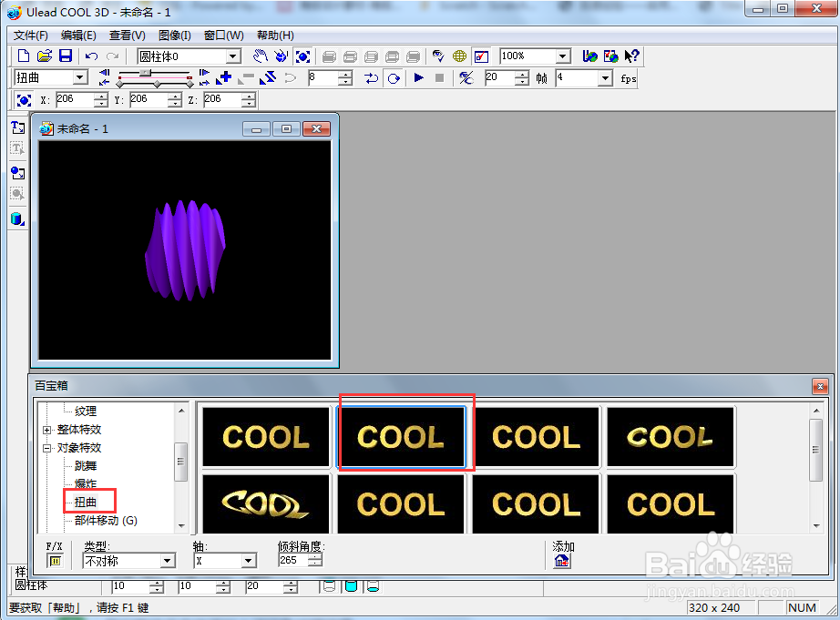This screenshot has width=840, height=620.
Task: Select 部件移动 (G) in the effects tree
Action: pyautogui.click(x=106, y=521)
